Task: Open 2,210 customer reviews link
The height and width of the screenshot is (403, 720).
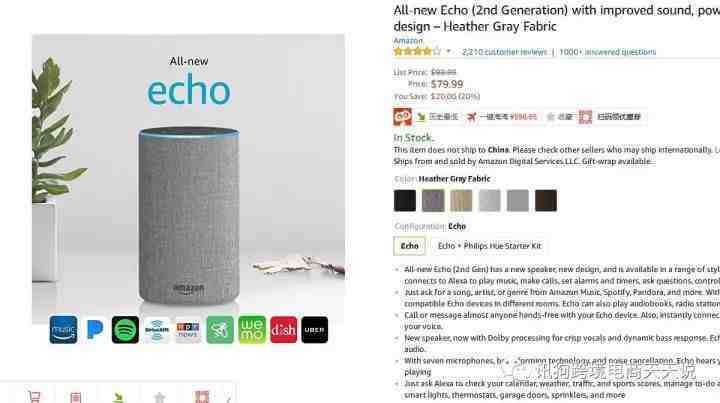Action: click(504, 52)
